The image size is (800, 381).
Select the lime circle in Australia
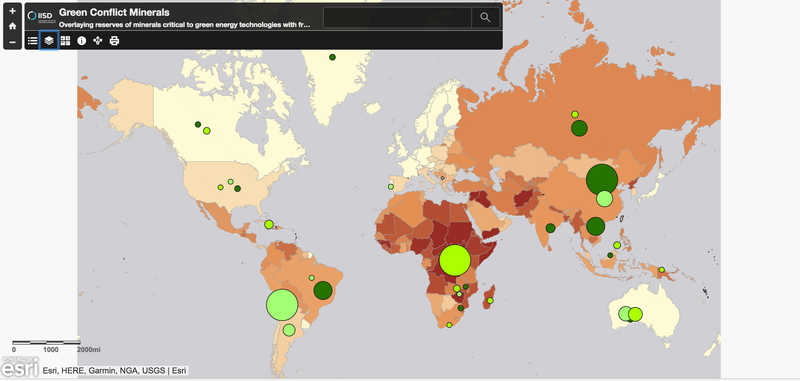(635, 314)
